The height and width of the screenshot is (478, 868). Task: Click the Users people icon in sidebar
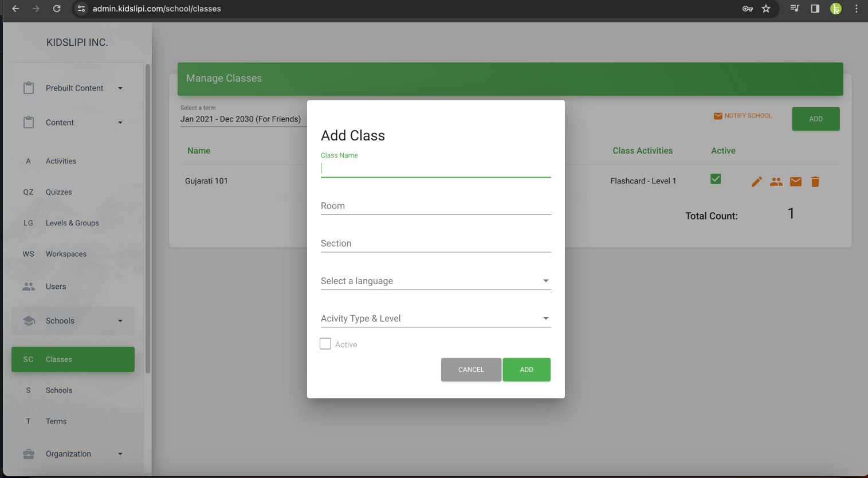[29, 287]
